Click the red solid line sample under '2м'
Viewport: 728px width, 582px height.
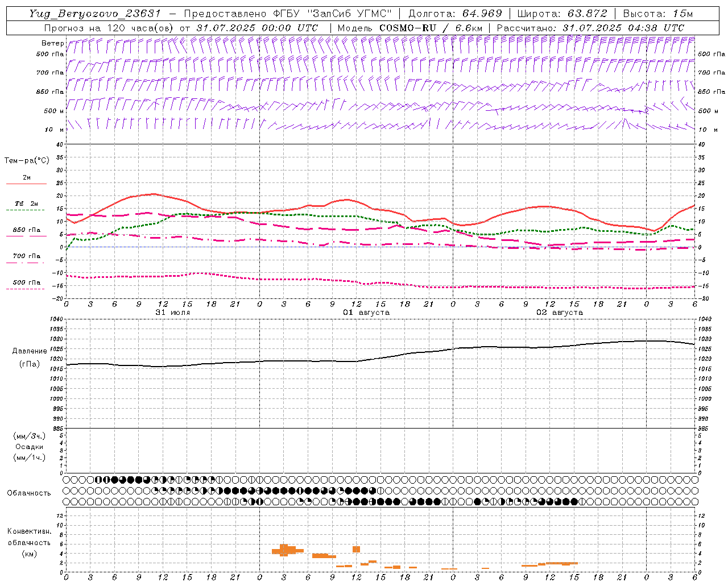pyautogui.click(x=26, y=184)
